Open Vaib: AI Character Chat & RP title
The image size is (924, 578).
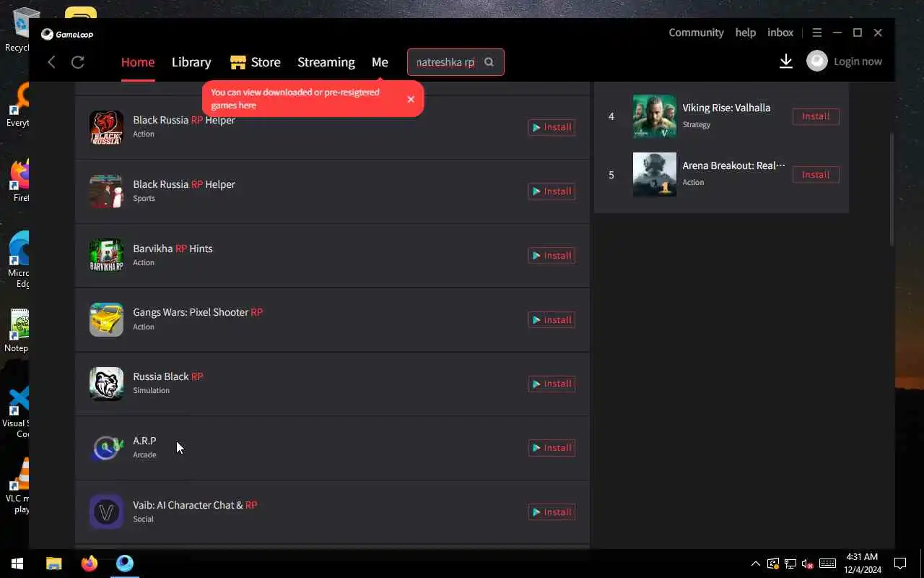tap(195, 505)
